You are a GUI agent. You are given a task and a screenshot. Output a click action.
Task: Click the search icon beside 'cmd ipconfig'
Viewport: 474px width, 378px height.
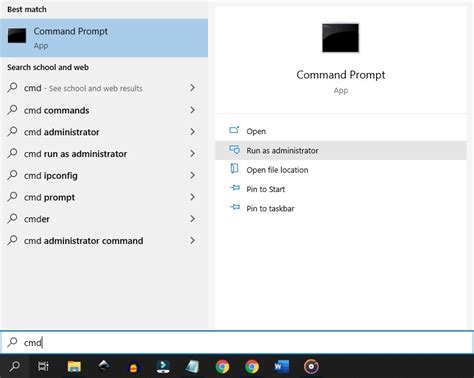pyautogui.click(x=12, y=175)
